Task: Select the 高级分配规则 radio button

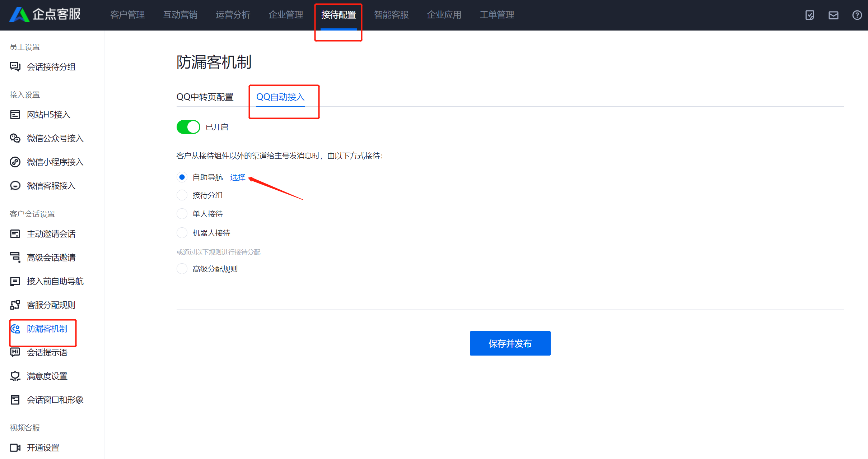Action: (x=182, y=269)
